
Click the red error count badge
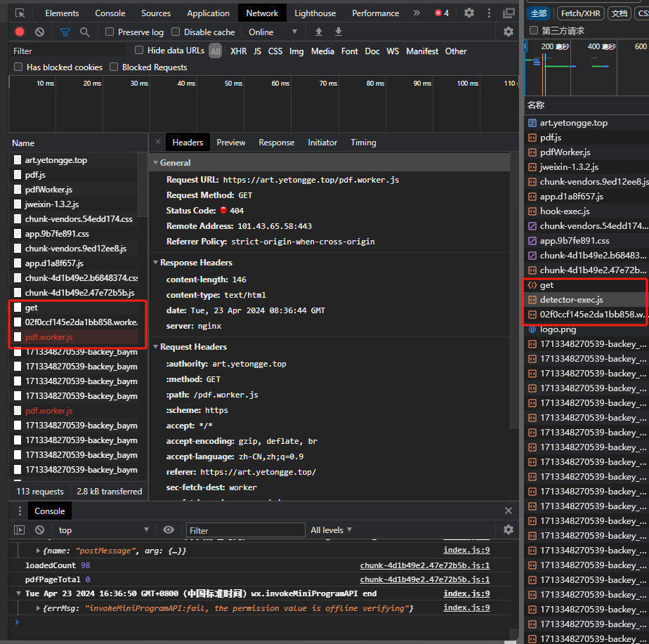pyautogui.click(x=442, y=13)
